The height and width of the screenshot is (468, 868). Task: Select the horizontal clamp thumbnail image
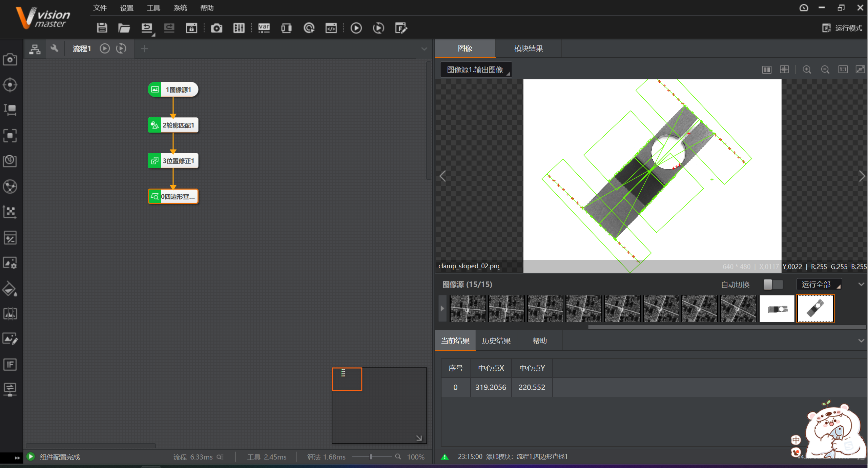point(777,309)
